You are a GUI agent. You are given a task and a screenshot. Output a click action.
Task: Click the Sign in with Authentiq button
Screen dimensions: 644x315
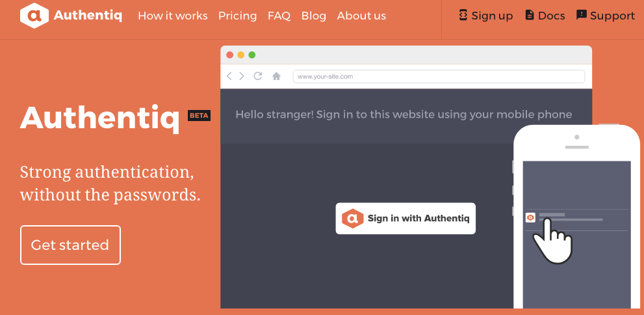click(406, 219)
